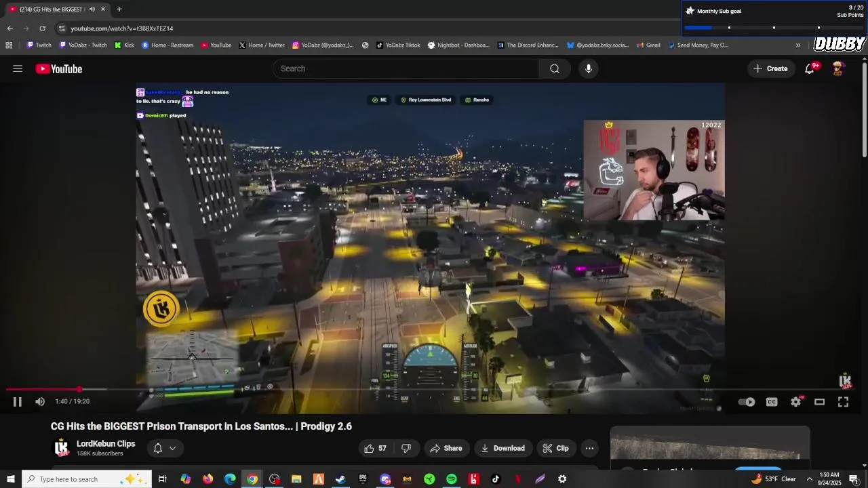Screen dimensions: 868x488
Task: Open more actions three-dot menu
Action: click(x=589, y=448)
